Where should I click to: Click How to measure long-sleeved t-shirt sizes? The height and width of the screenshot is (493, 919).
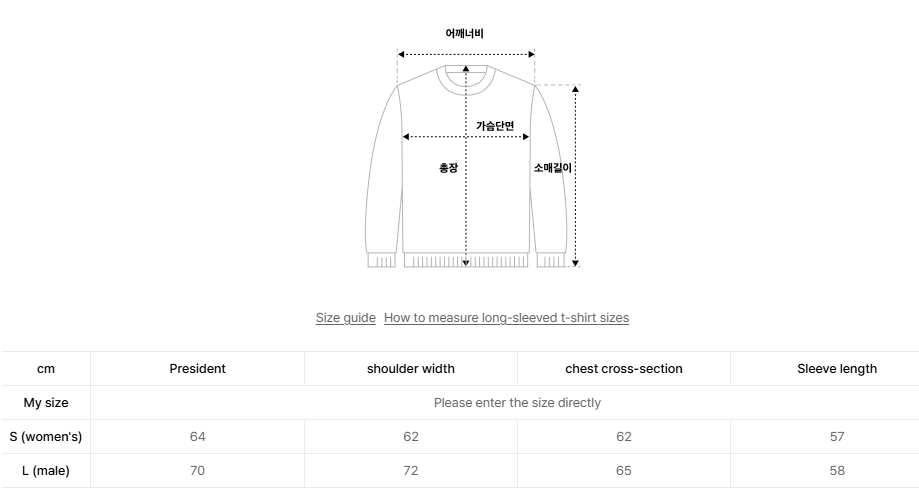[506, 318]
